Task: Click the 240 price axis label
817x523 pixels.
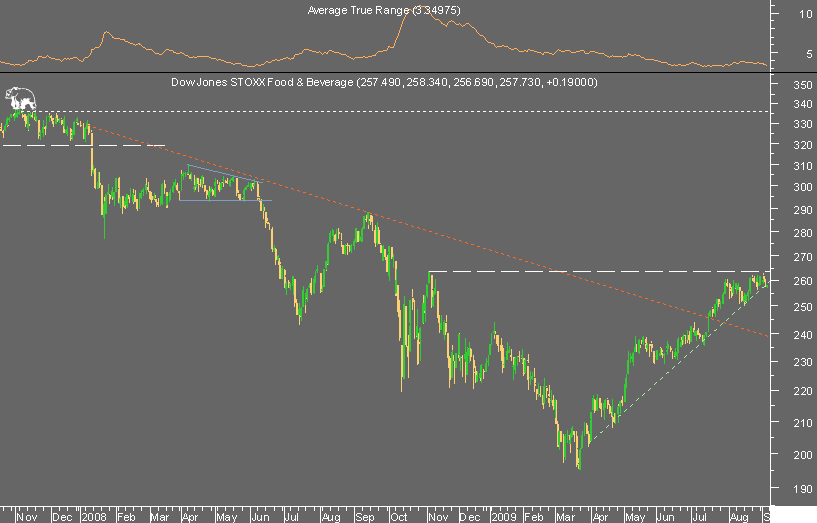Action: click(803, 334)
